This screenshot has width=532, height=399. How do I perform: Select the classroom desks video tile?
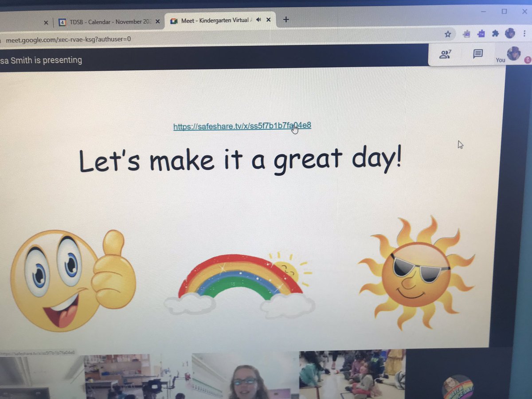click(x=137, y=376)
